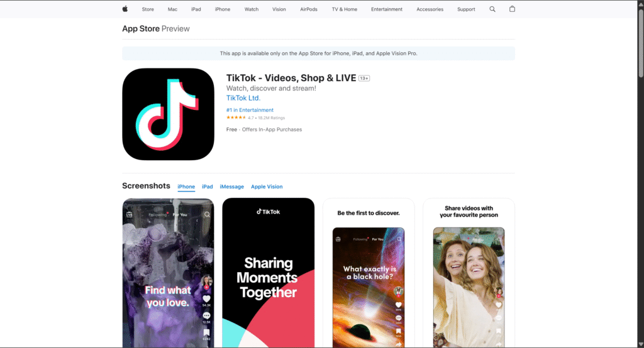Open the TikTok Ltd. developer link
Image resolution: width=644 pixels, height=348 pixels.
243,98
